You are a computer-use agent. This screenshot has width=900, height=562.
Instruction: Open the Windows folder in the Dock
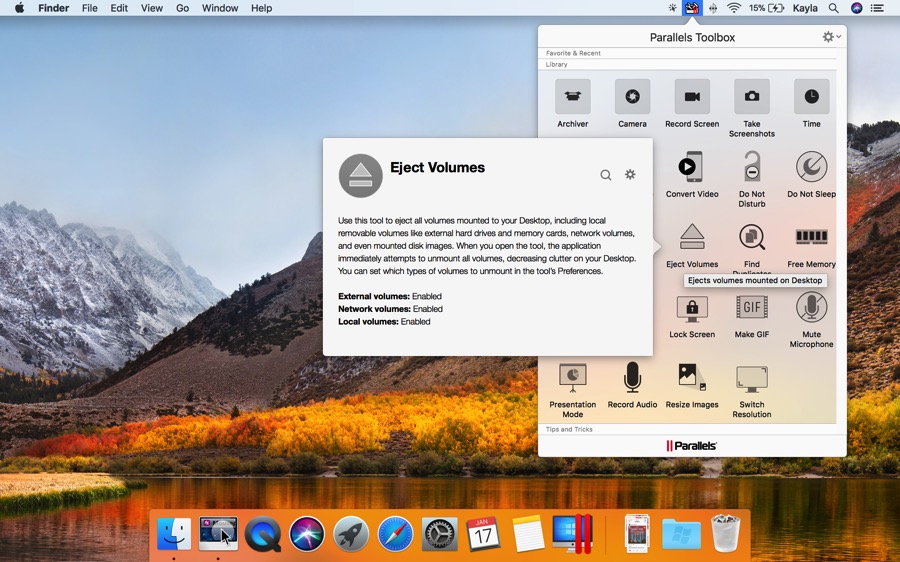pos(681,534)
